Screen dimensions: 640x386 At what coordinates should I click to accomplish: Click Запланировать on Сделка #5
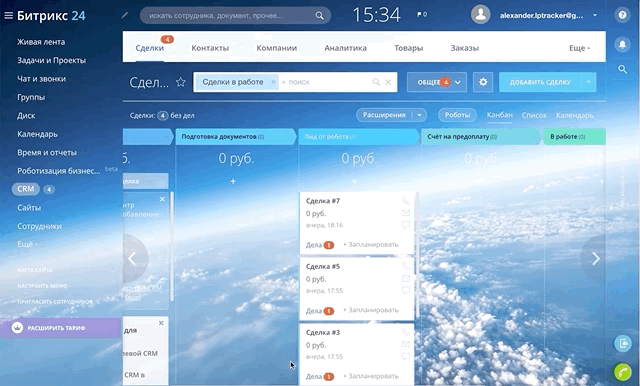point(371,310)
